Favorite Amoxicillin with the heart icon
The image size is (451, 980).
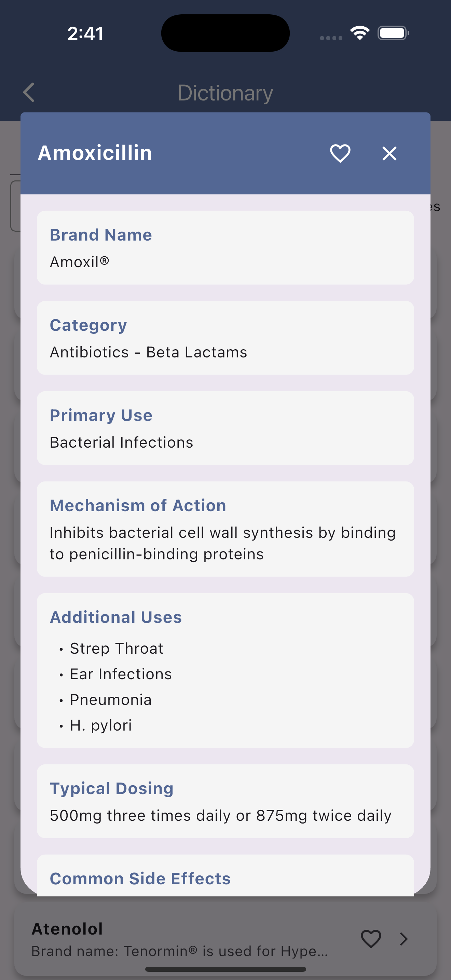point(340,154)
